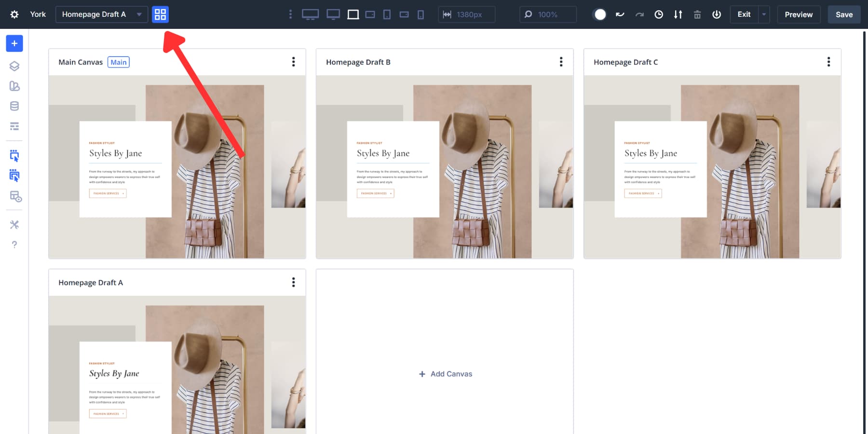Open the version history clock icon
The width and height of the screenshot is (868, 434).
659,14
